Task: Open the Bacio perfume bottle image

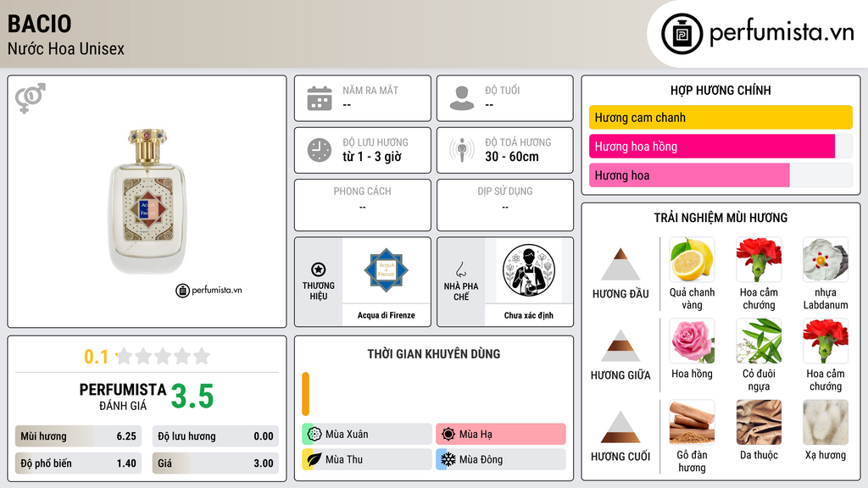Action: 147,202
